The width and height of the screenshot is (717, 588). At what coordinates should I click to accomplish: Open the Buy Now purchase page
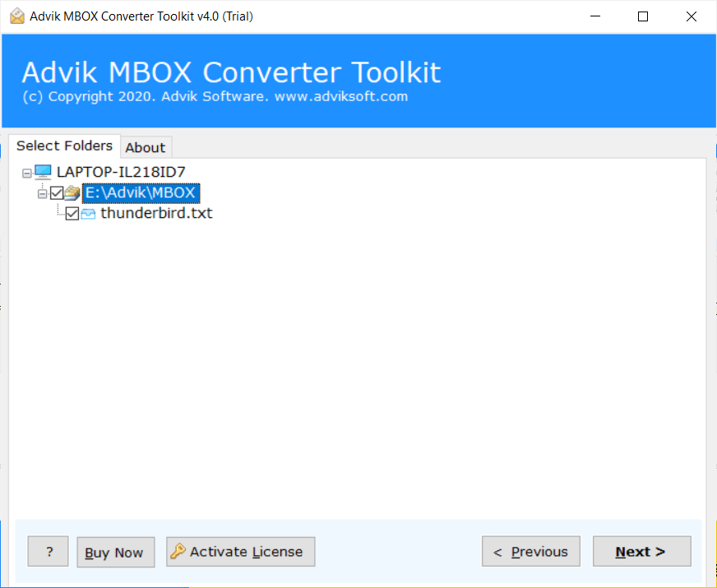click(115, 551)
